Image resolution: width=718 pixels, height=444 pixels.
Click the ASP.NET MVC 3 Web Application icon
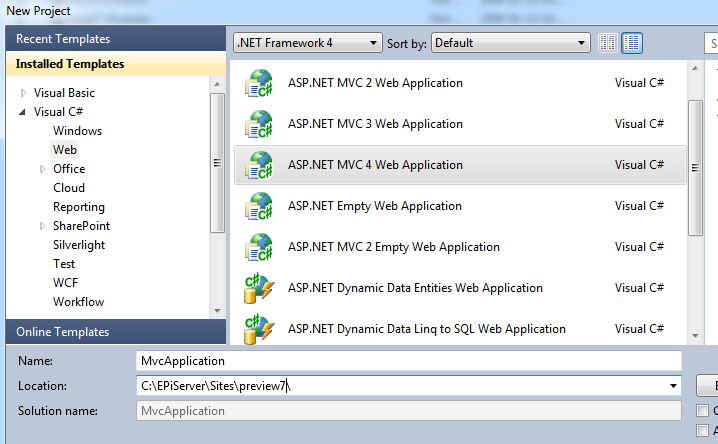tap(259, 124)
